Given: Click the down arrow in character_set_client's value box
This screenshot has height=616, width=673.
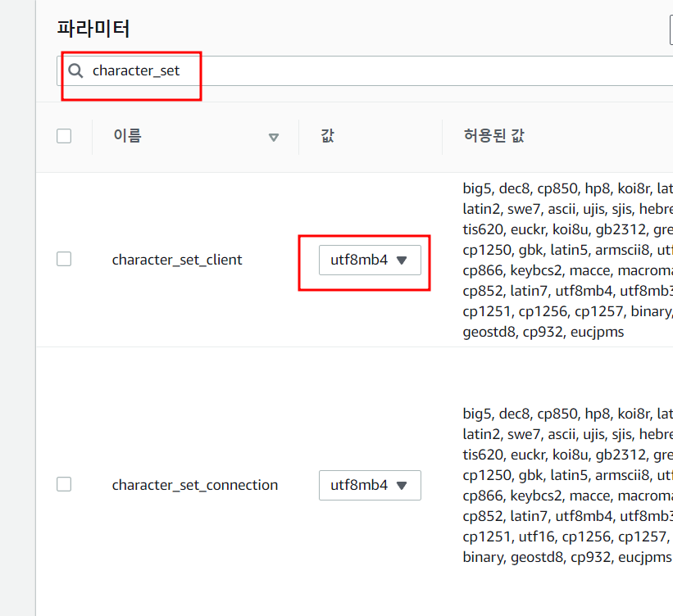Looking at the screenshot, I should (x=402, y=260).
